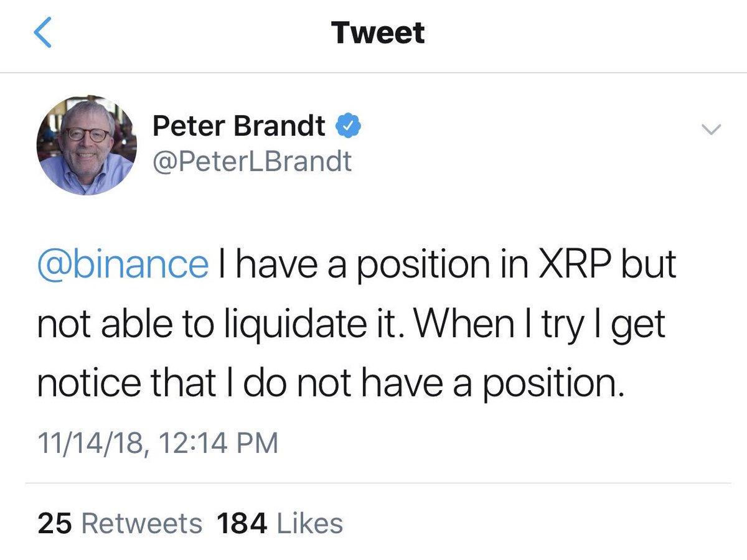This screenshot has width=747, height=560.
Task: Click the "25" retweet count number
Action: pyautogui.click(x=54, y=523)
